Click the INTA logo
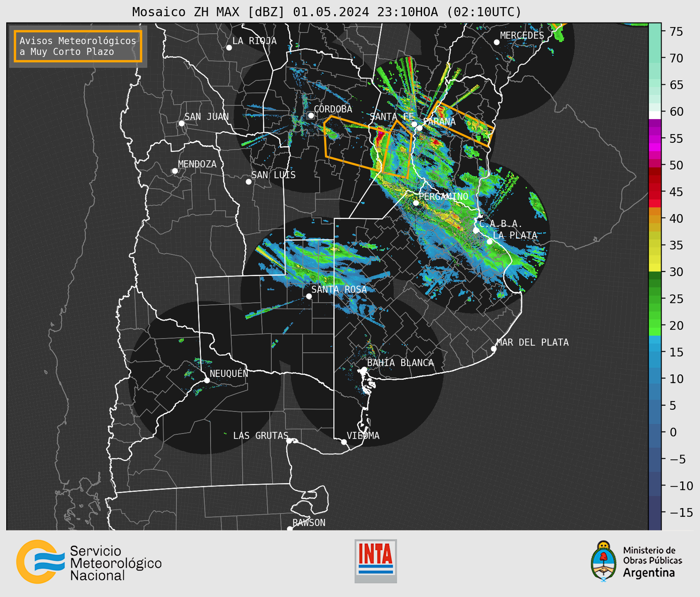 pos(376,561)
